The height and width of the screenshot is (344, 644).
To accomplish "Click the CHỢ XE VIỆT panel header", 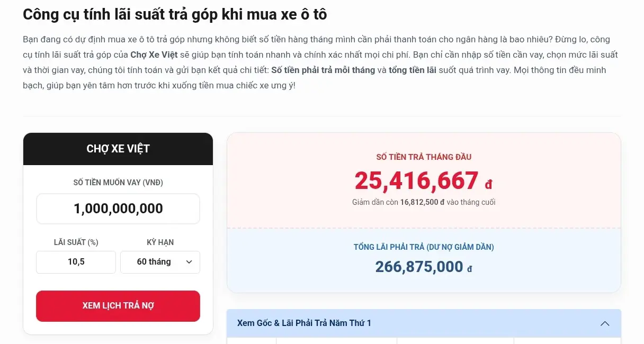I will tap(118, 149).
